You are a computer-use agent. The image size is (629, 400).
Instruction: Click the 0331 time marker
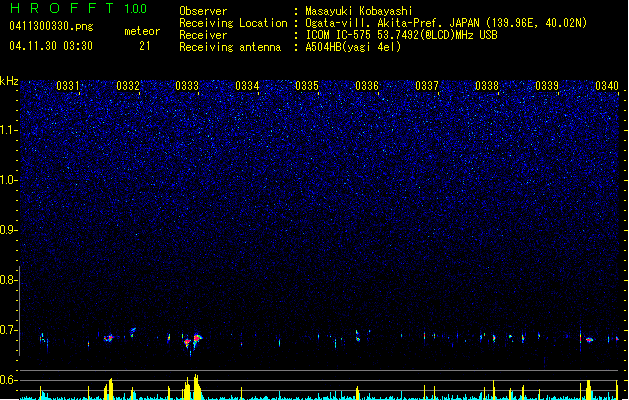pos(67,86)
